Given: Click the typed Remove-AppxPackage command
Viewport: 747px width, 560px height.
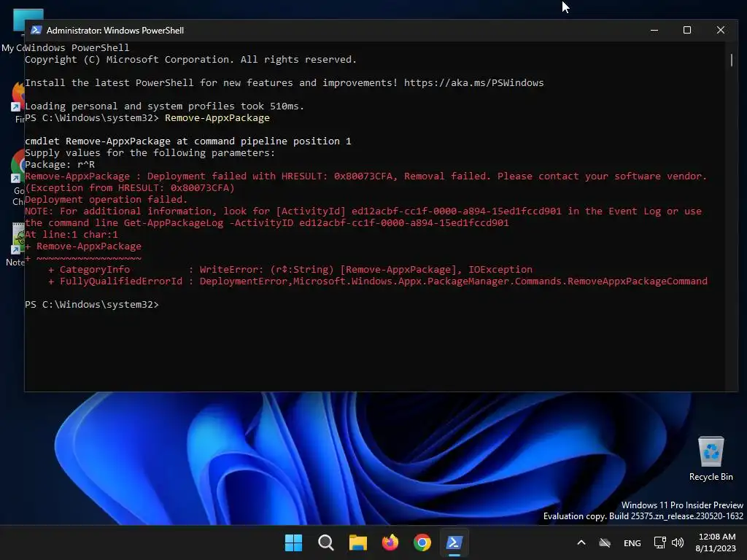Looking at the screenshot, I should click(x=217, y=117).
